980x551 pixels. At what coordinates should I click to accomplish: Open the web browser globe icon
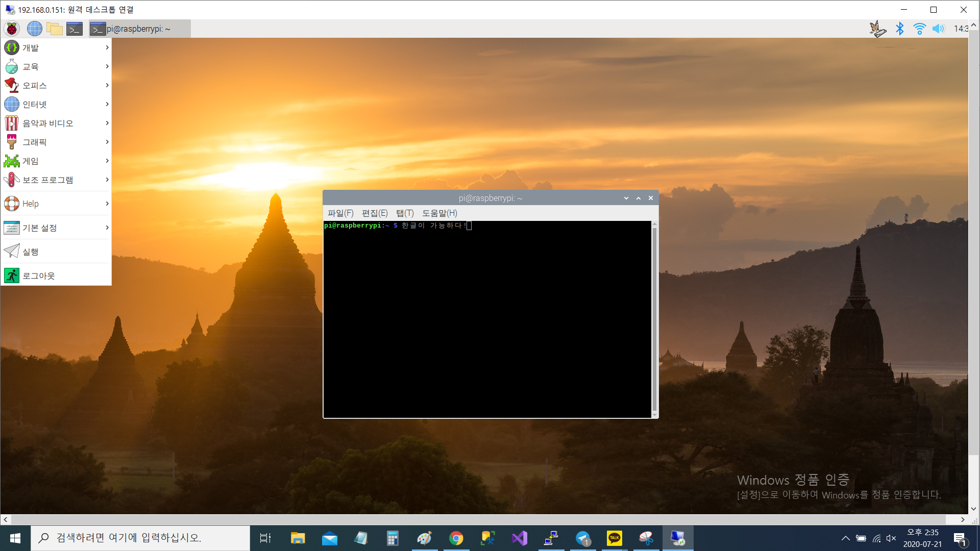pos(34,29)
